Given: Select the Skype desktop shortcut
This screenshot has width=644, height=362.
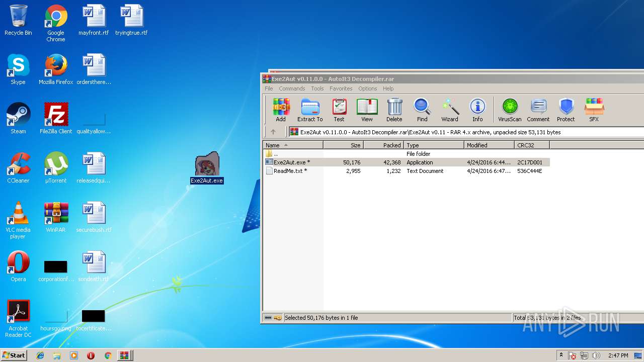Looking at the screenshot, I should pyautogui.click(x=18, y=69).
